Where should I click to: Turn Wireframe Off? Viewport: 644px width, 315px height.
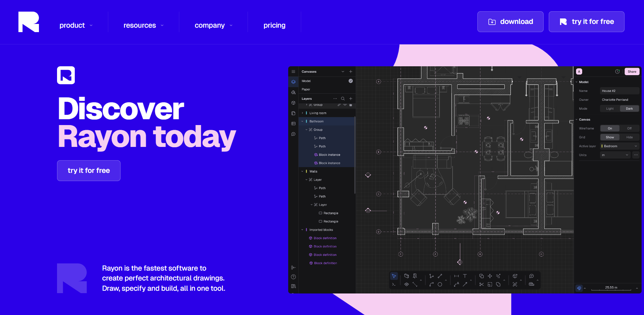tap(629, 128)
